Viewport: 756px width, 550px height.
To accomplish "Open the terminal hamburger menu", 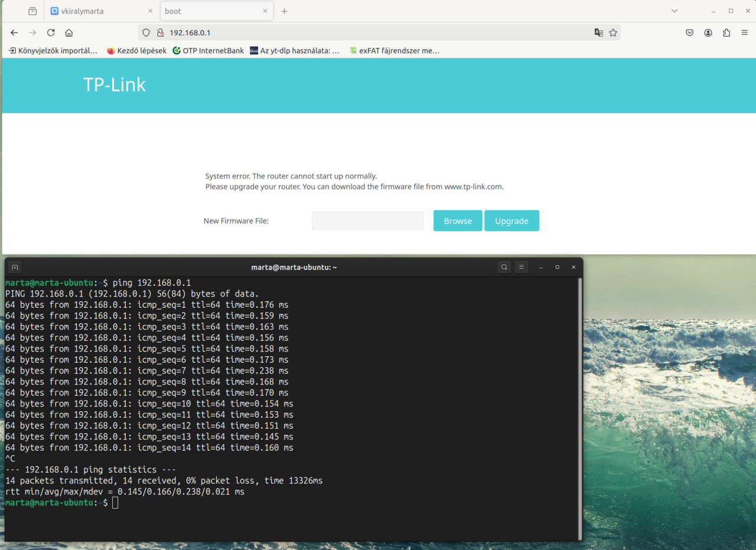I will [521, 267].
